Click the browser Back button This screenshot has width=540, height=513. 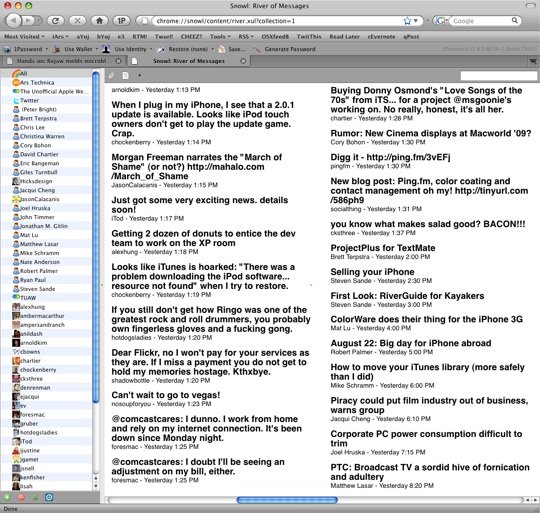click(14, 21)
